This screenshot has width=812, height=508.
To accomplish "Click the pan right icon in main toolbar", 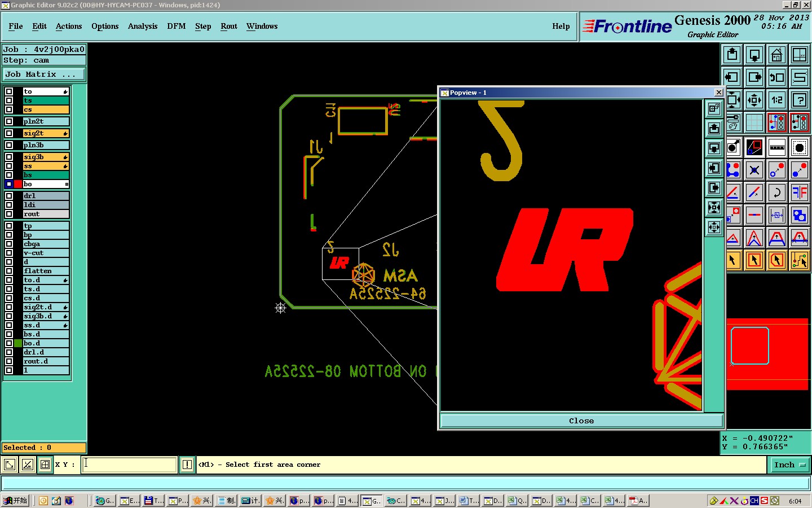I will 754,77.
